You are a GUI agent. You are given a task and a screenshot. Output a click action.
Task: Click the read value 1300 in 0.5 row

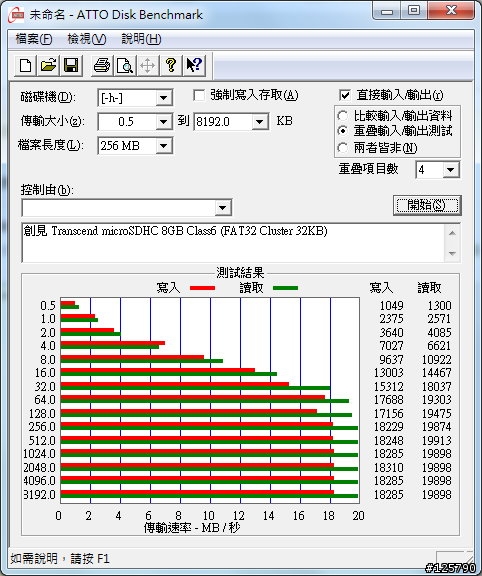tap(439, 306)
